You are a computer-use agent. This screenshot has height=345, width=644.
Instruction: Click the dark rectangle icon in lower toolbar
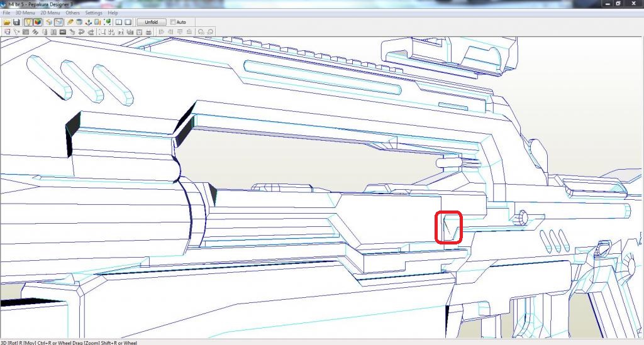(63, 32)
